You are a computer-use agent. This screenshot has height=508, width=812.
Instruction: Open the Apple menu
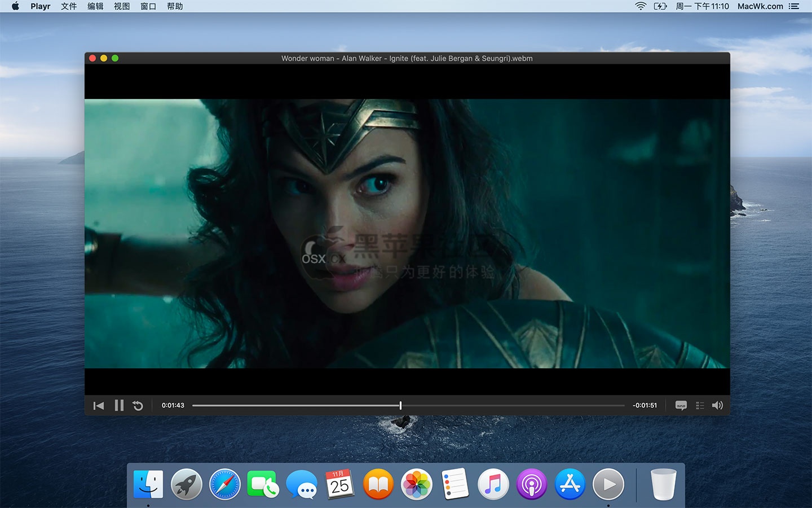tap(16, 6)
